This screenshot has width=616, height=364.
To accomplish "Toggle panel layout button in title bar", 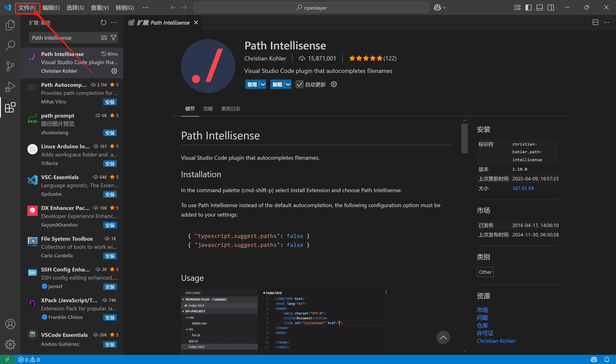I will click(539, 8).
